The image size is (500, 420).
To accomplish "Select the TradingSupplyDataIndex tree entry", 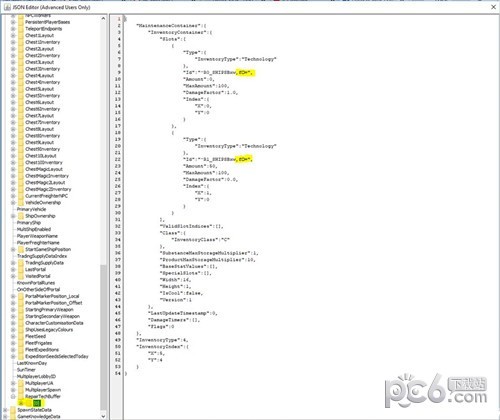I will pos(42,256).
